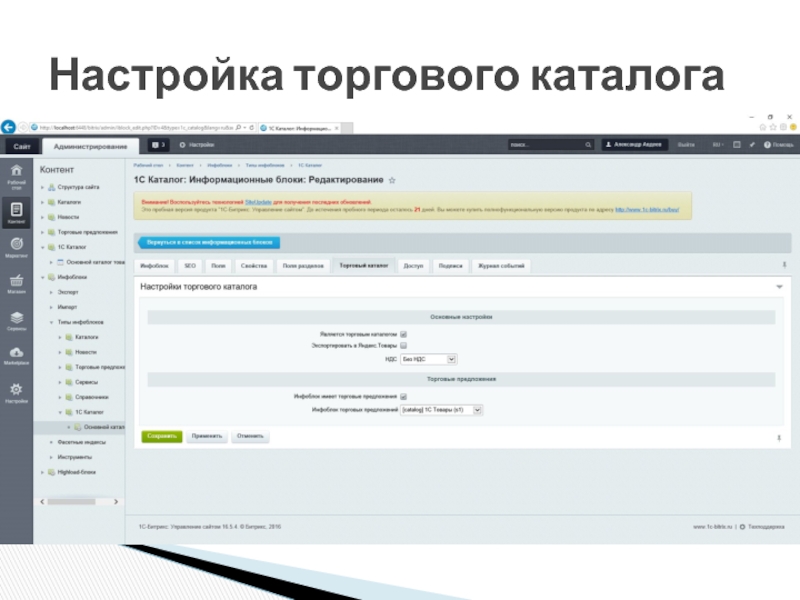Switch to the Поля tab
Viewport: 800px width, 600px height.
218,266
